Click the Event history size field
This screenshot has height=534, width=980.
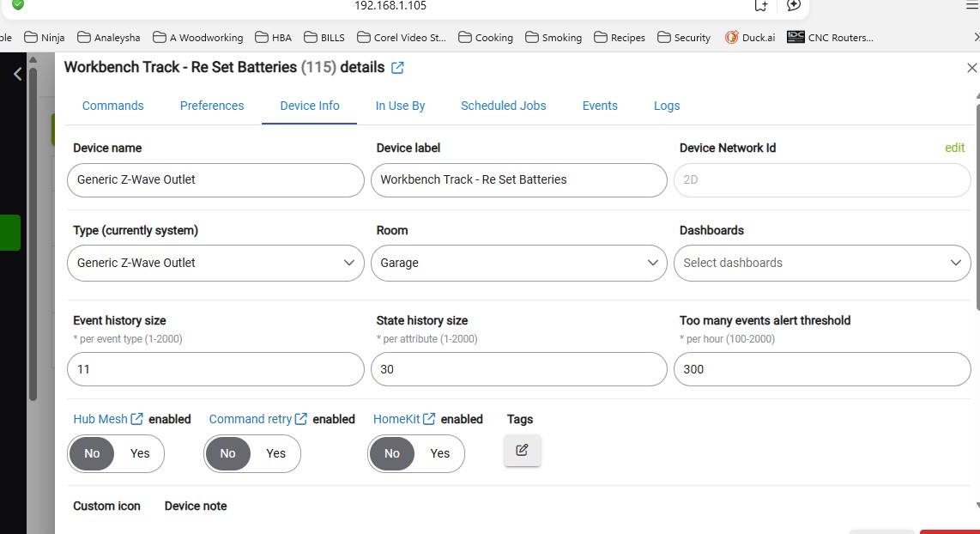tap(215, 369)
